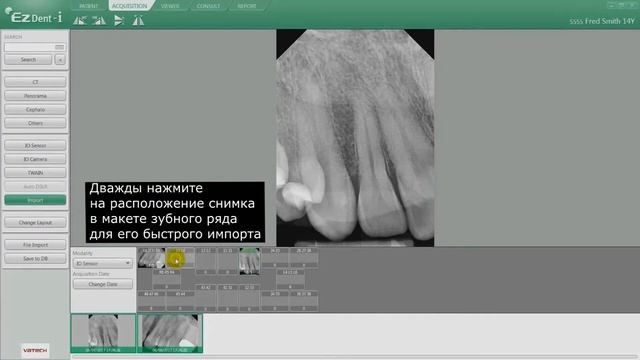Click the green Import button
The image size is (640, 360).
[x=35, y=200]
